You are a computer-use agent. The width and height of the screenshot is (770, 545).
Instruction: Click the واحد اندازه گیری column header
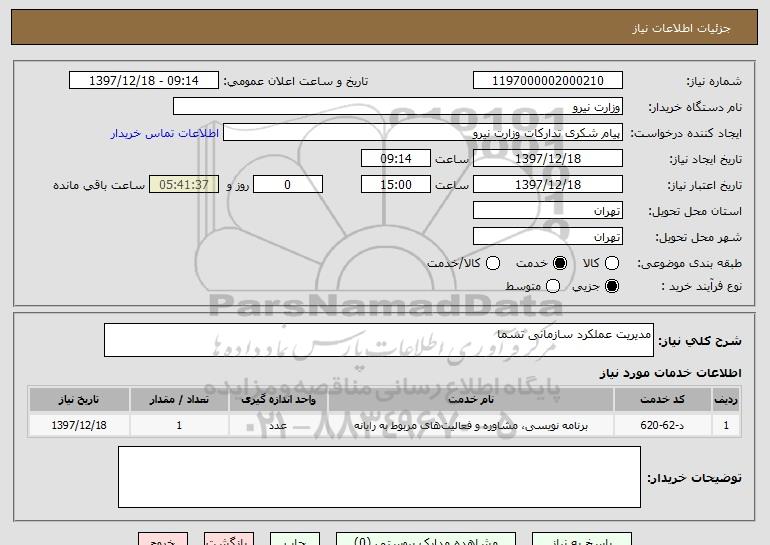click(278, 400)
